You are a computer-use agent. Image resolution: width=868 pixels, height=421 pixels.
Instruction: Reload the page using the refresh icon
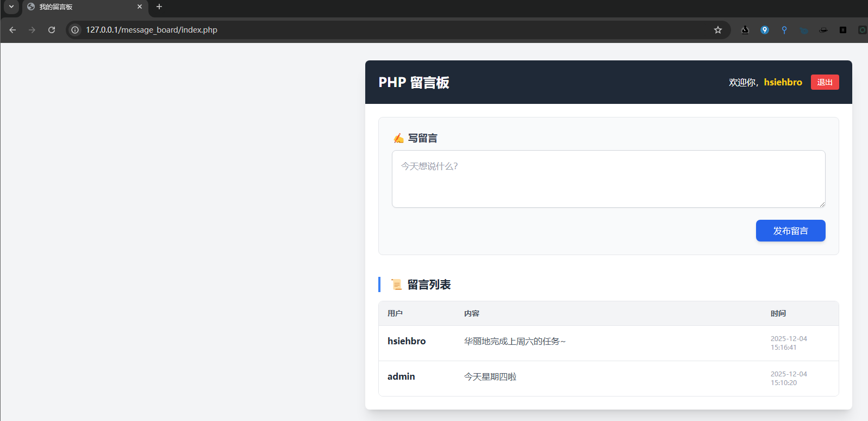tap(52, 30)
